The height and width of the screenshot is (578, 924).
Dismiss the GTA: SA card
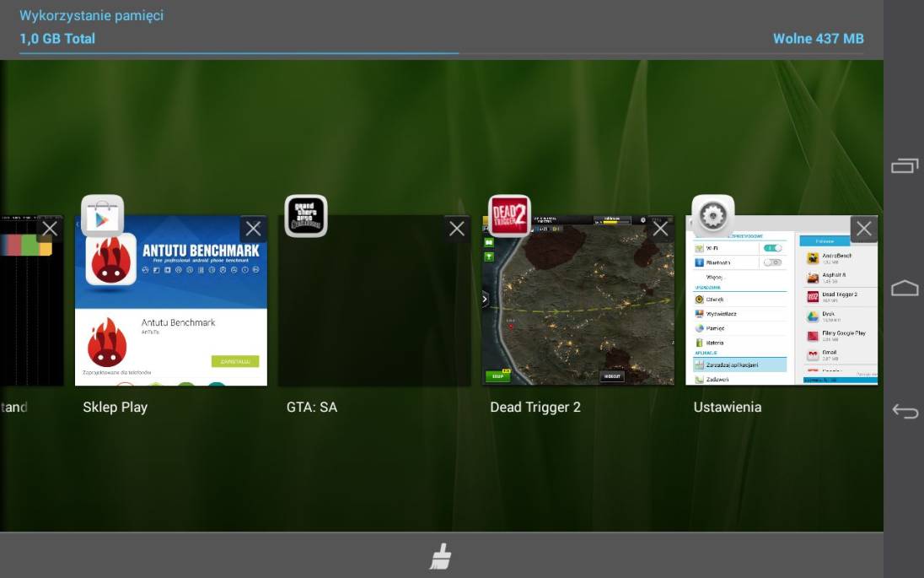pos(457,229)
